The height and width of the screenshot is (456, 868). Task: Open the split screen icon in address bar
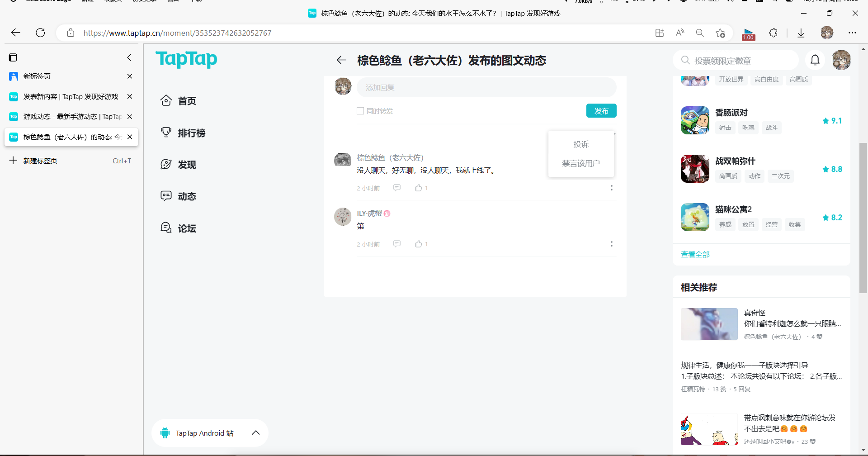point(660,33)
